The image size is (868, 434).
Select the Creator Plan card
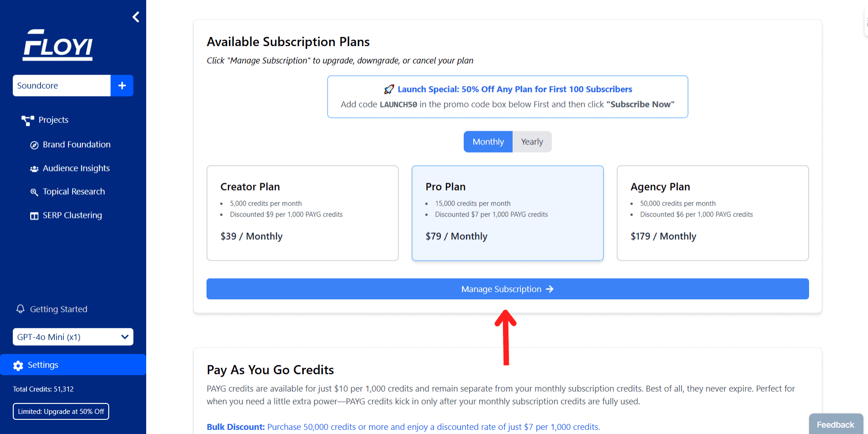(302, 213)
